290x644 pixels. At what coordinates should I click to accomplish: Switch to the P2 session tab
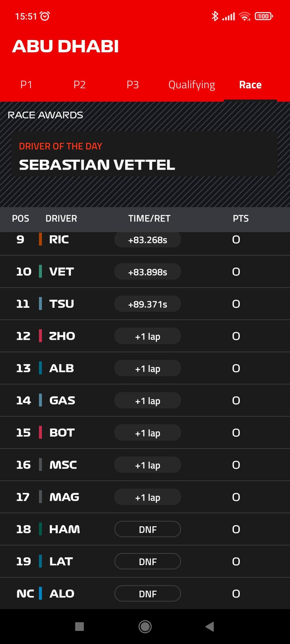tap(80, 85)
